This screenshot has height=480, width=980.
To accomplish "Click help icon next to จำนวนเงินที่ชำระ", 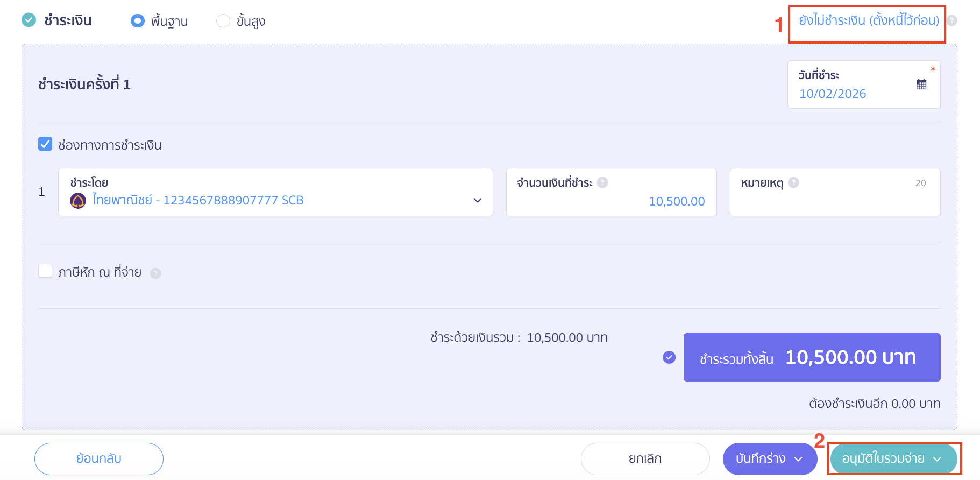I will 603,182.
